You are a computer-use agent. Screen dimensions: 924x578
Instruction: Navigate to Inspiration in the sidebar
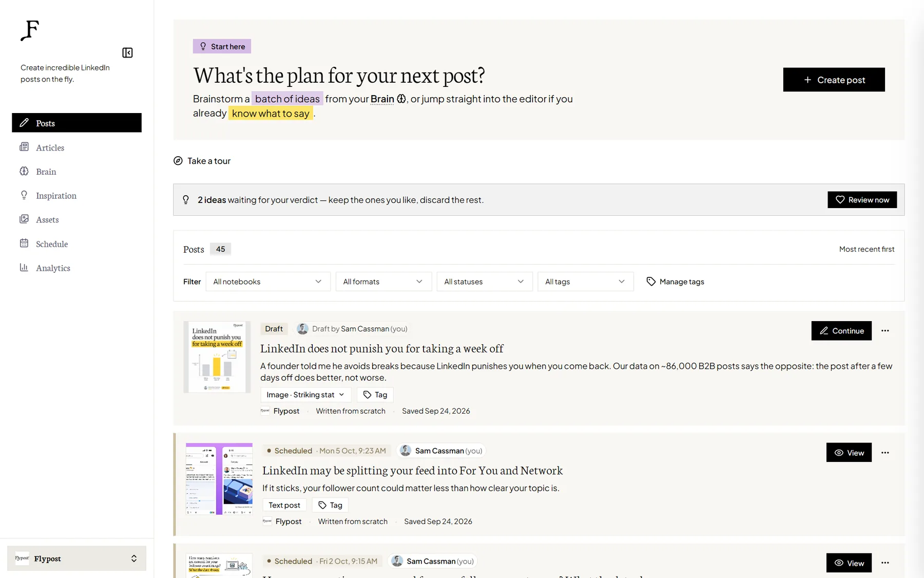pos(76,196)
